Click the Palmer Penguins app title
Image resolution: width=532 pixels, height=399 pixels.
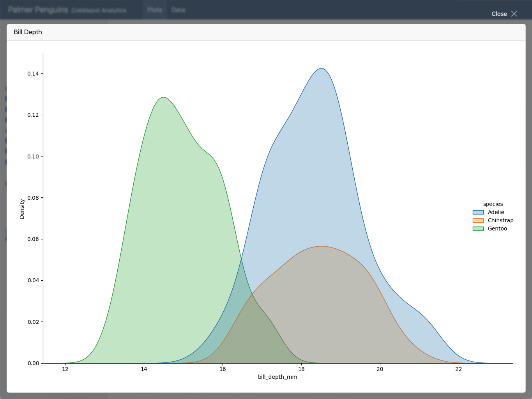[38, 10]
